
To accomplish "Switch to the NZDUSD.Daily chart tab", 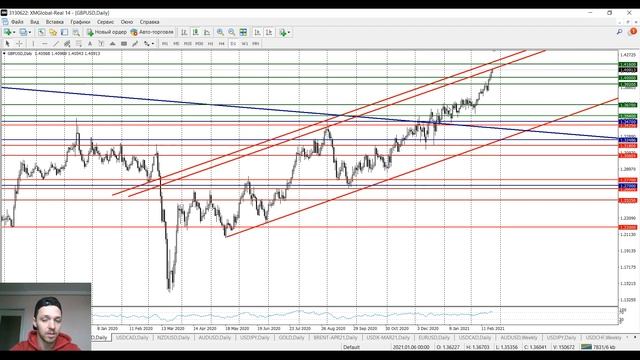I will point(173,338).
